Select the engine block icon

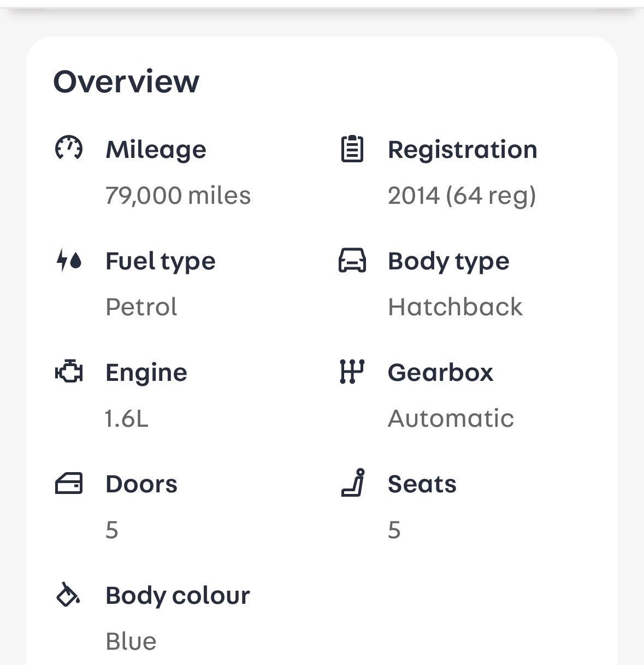point(69,372)
